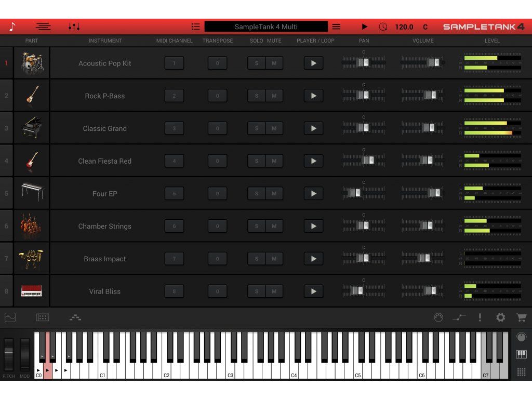
Task: Start the player loop for Viral Bliss
Action: (x=313, y=291)
